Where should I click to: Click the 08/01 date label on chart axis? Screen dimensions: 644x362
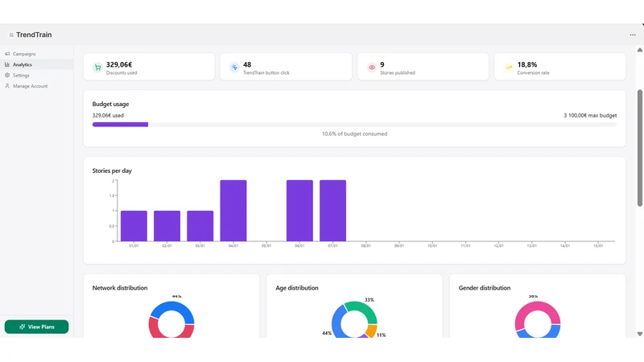(x=366, y=246)
